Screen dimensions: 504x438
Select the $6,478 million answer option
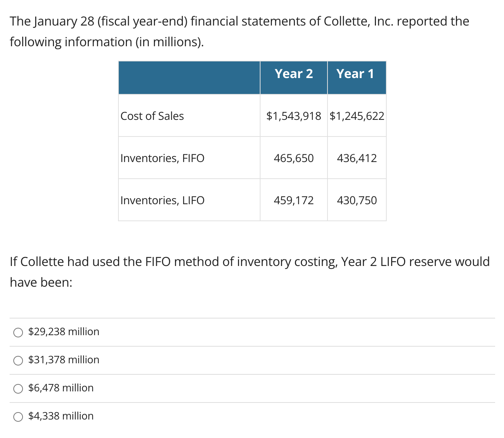pyautogui.click(x=17, y=388)
